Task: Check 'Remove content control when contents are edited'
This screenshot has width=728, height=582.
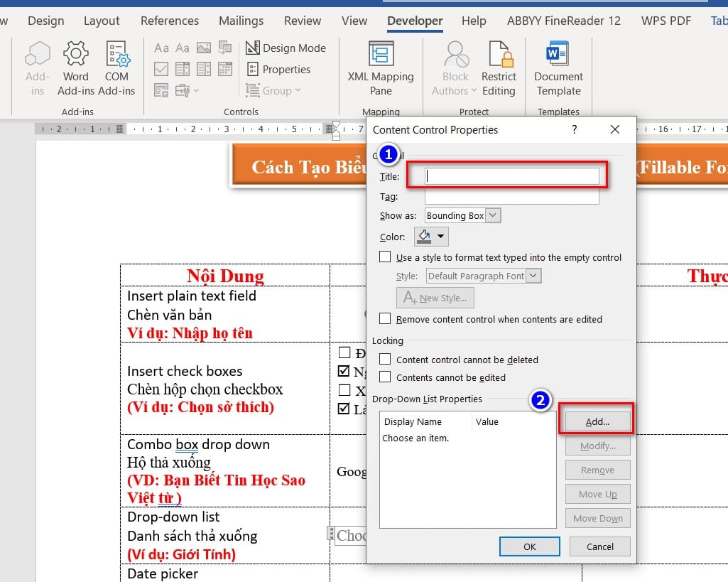Action: coord(385,318)
